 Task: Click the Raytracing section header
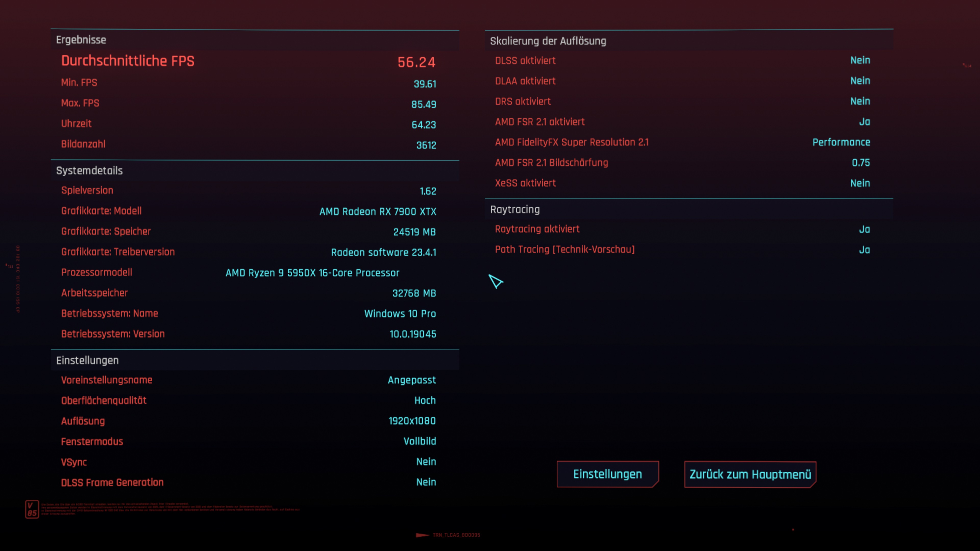(x=515, y=209)
